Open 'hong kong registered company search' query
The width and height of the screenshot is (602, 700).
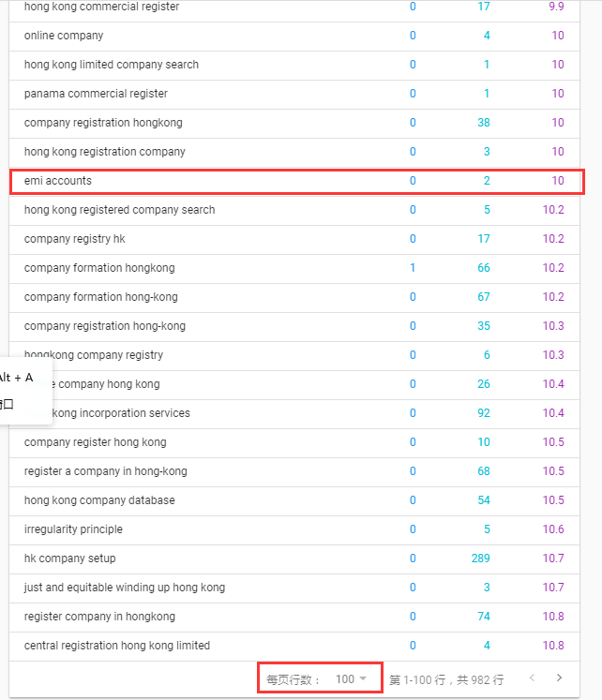pos(119,210)
